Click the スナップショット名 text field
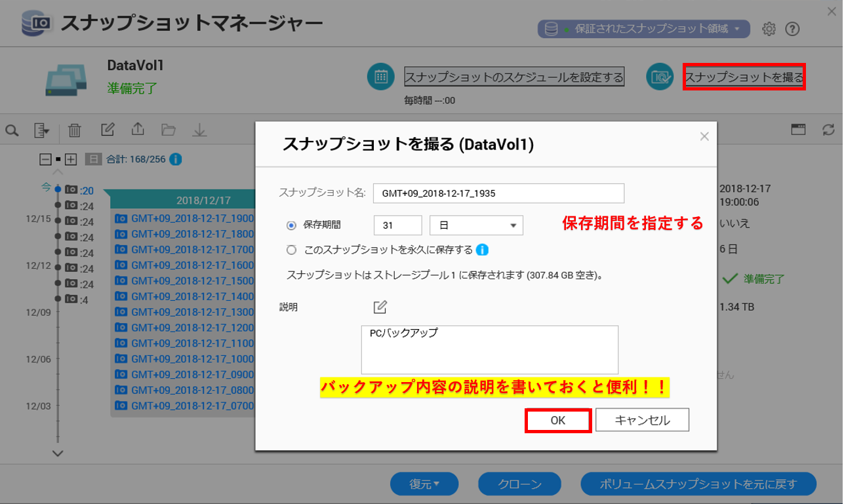Viewport: 844px width, 504px height. (498, 193)
